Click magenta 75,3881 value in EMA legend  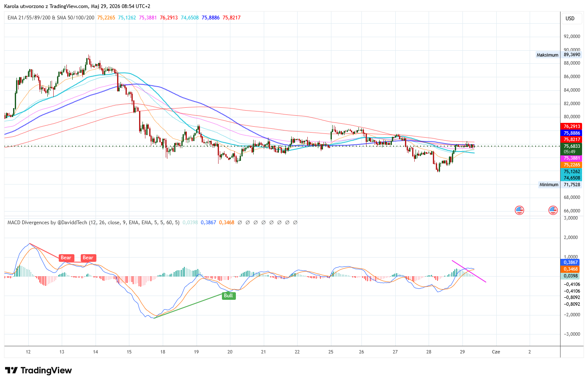point(148,18)
